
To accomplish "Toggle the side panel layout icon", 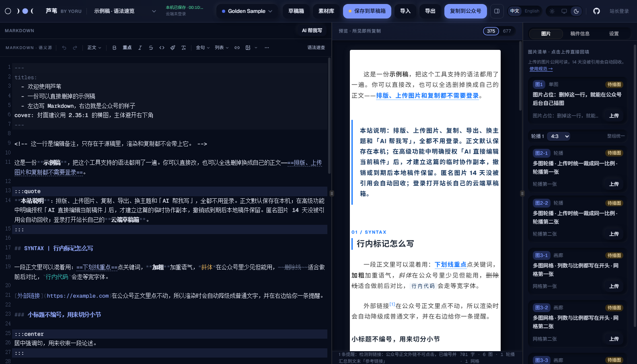I will [x=497, y=11].
